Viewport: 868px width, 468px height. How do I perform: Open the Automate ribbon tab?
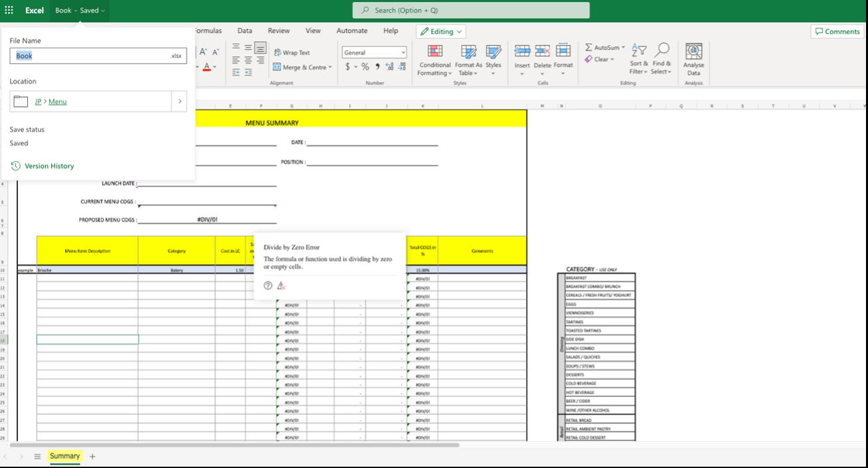(352, 31)
